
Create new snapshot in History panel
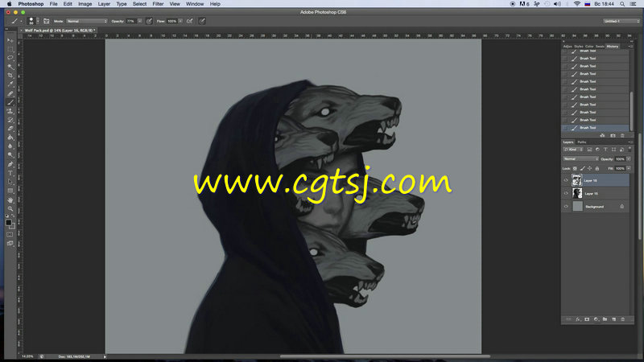pyautogui.click(x=613, y=135)
